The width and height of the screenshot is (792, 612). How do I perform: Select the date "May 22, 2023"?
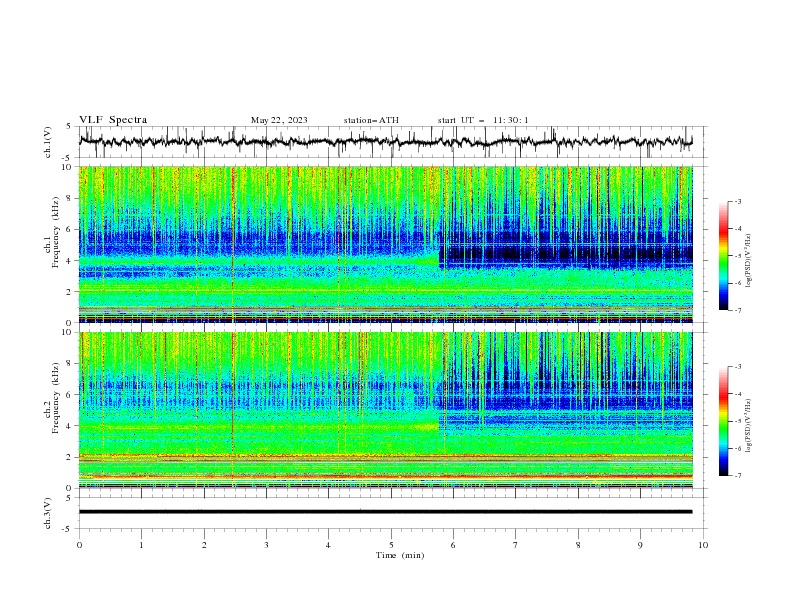click(279, 120)
